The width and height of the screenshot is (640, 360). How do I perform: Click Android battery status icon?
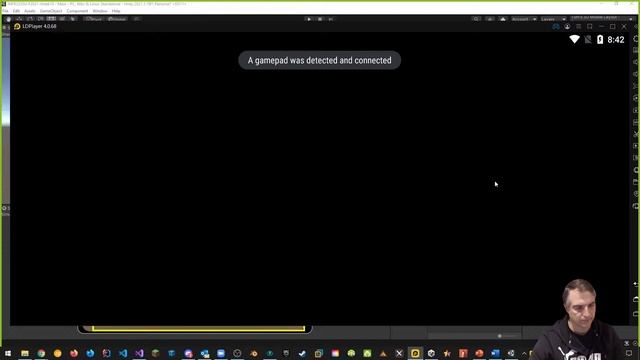(x=600, y=40)
